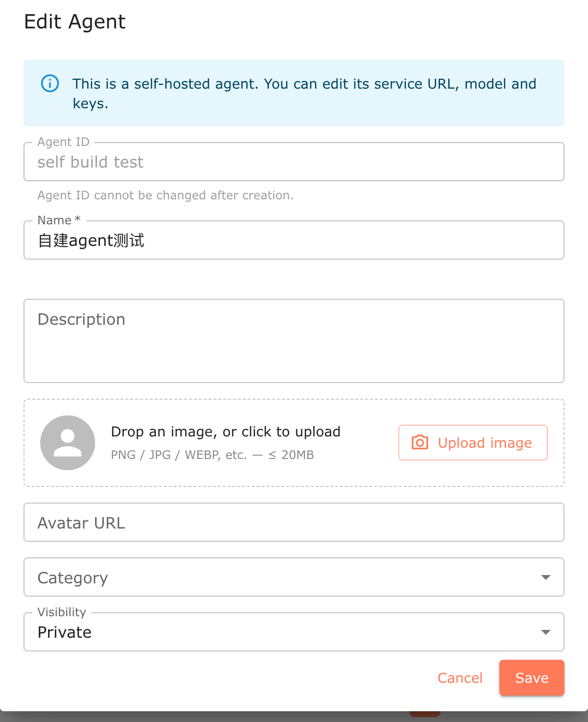588x722 pixels.
Task: Save the agent changes
Action: click(x=532, y=678)
